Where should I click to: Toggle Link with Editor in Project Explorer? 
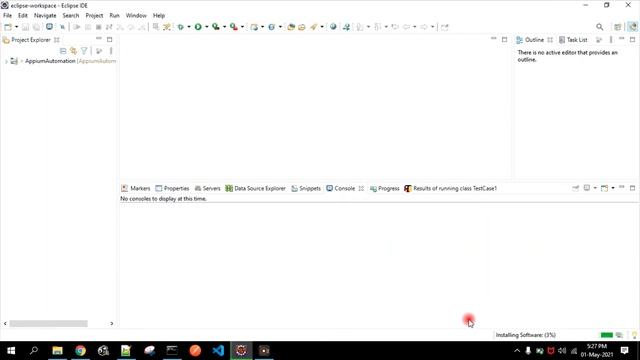pos(73,51)
